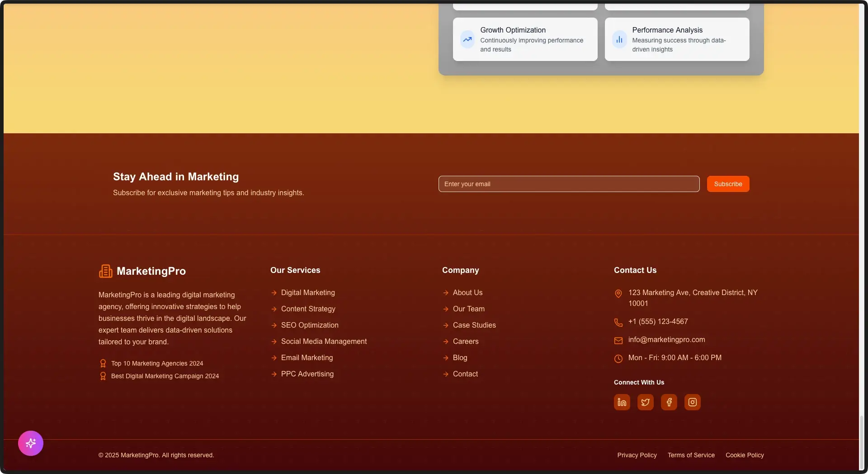This screenshot has height=474, width=868.
Task: Open the Blog link
Action: pyautogui.click(x=460, y=358)
